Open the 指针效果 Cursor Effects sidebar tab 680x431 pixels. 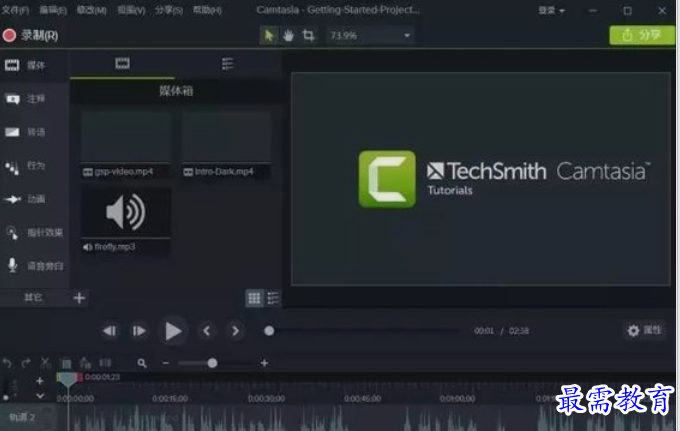pyautogui.click(x=35, y=232)
